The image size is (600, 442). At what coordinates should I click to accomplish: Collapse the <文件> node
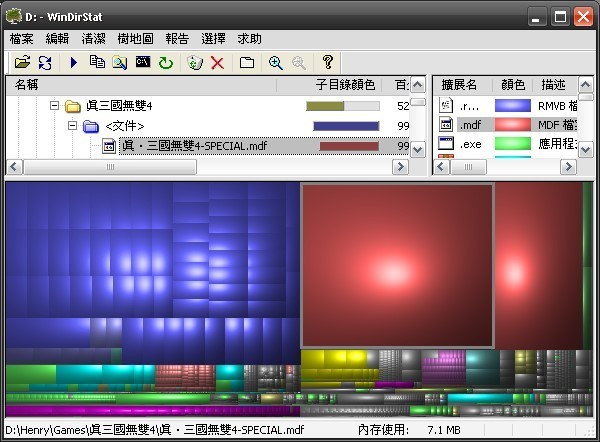pos(72,125)
